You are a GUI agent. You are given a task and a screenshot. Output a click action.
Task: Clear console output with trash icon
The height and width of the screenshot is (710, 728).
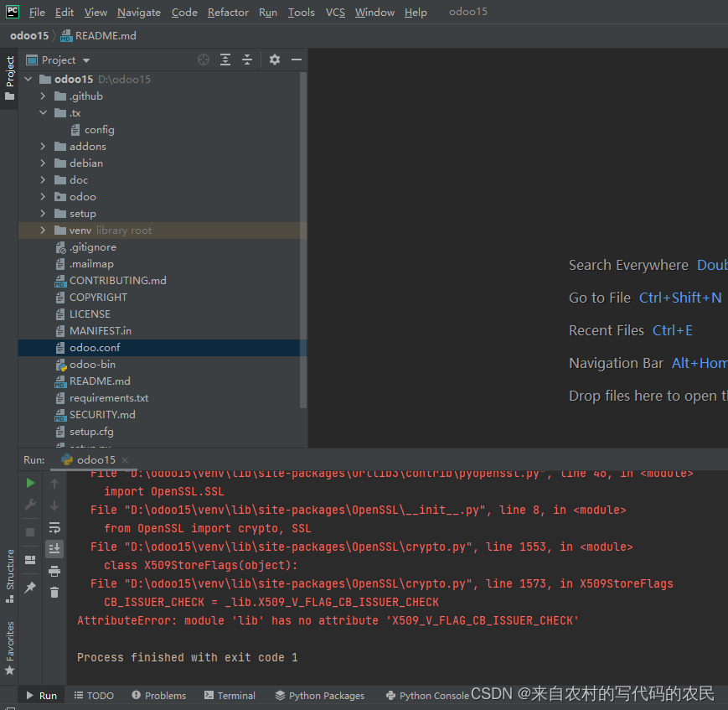(x=54, y=592)
